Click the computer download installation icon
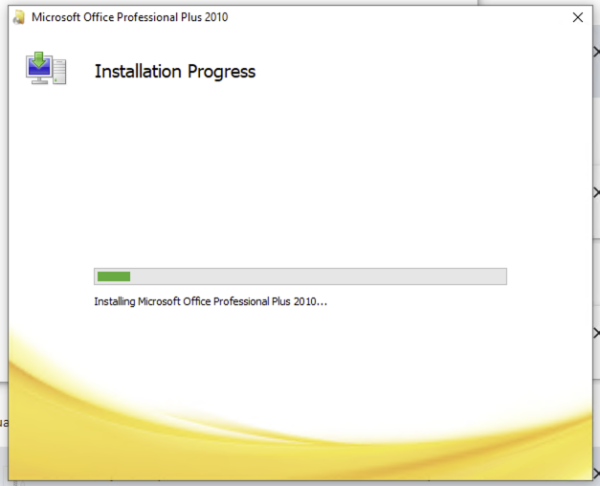 pos(46,68)
